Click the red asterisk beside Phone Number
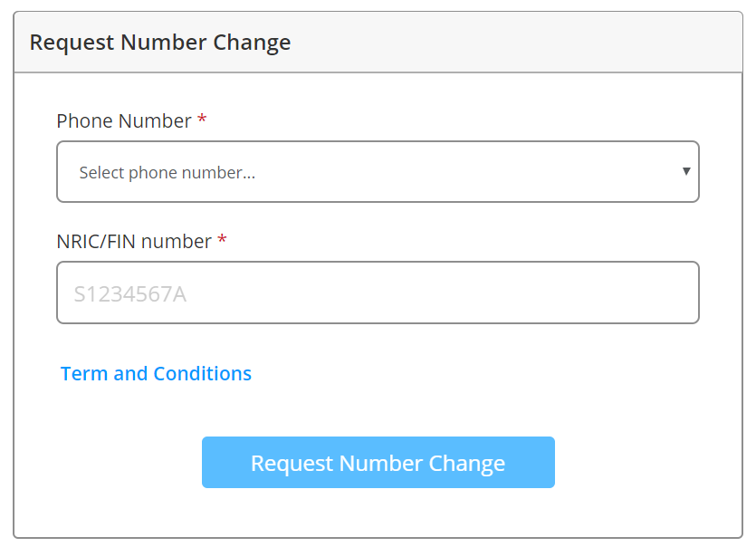The width and height of the screenshot is (756, 547). (x=202, y=120)
